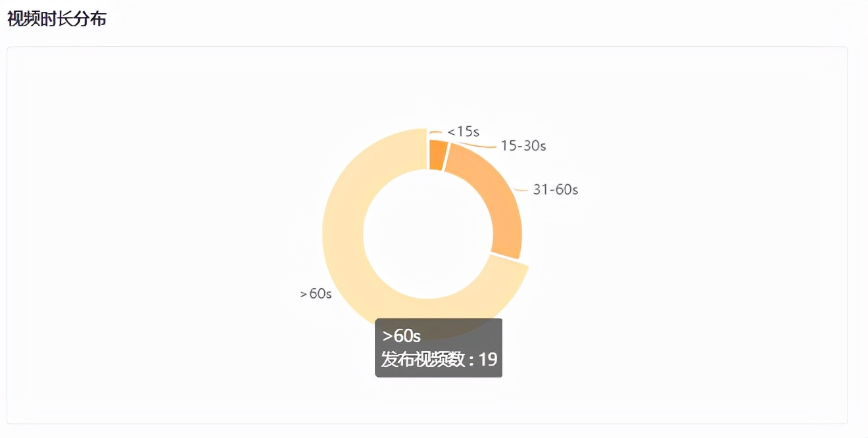Click the ">60s" label left of chart
The height and width of the screenshot is (438, 868).
point(316,294)
